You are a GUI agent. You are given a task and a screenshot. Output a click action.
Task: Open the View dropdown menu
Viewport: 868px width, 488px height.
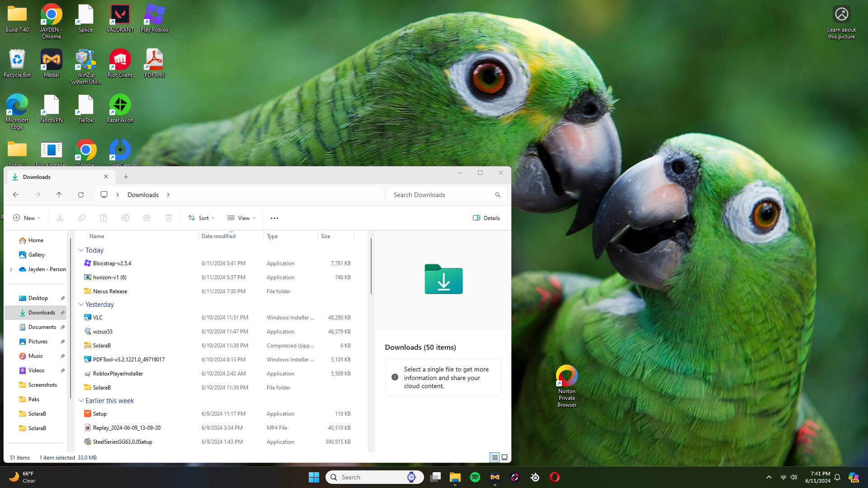[x=241, y=218]
